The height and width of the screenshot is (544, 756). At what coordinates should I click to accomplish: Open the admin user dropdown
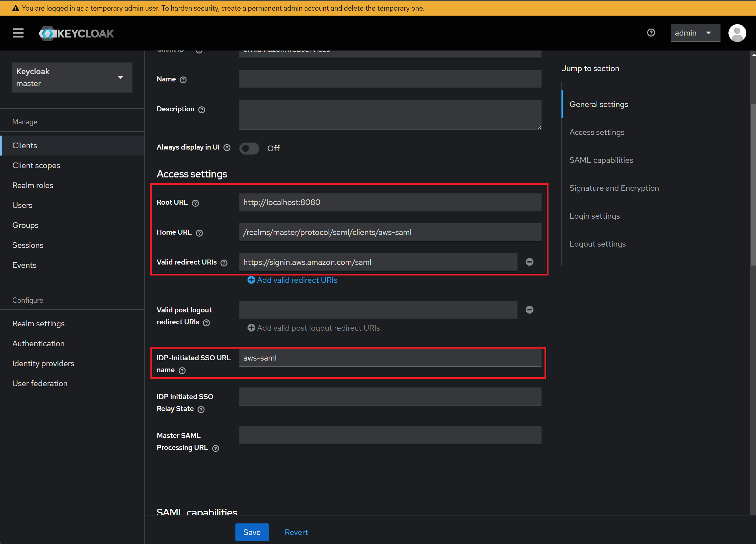coord(695,33)
